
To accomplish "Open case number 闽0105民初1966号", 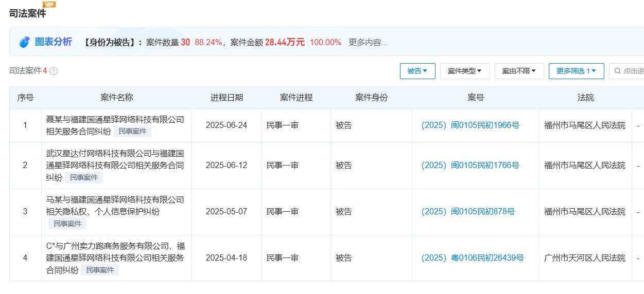I will pos(470,125).
